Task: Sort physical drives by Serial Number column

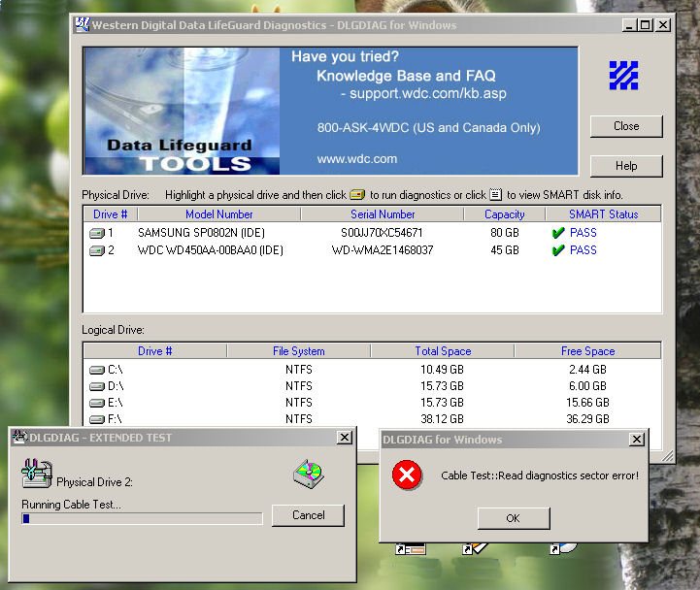Action: (x=383, y=214)
